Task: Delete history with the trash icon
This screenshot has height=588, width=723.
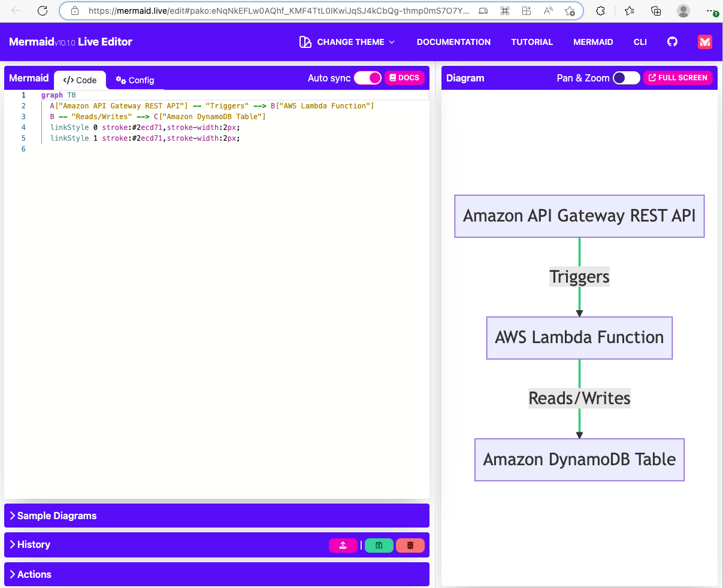Action: [410, 545]
